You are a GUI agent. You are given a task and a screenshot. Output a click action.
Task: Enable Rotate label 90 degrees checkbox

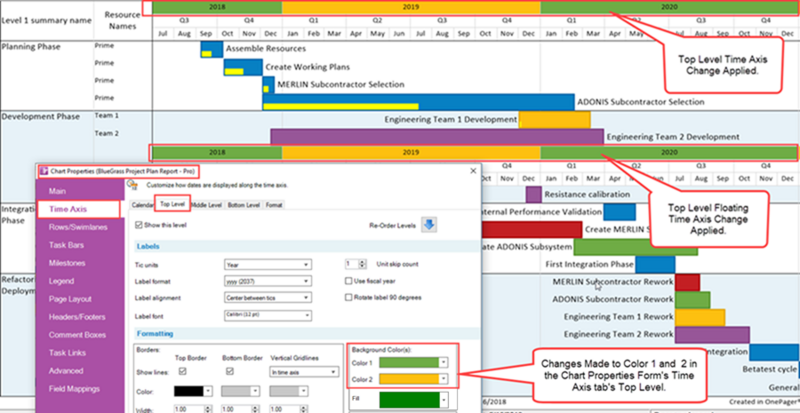click(x=349, y=297)
